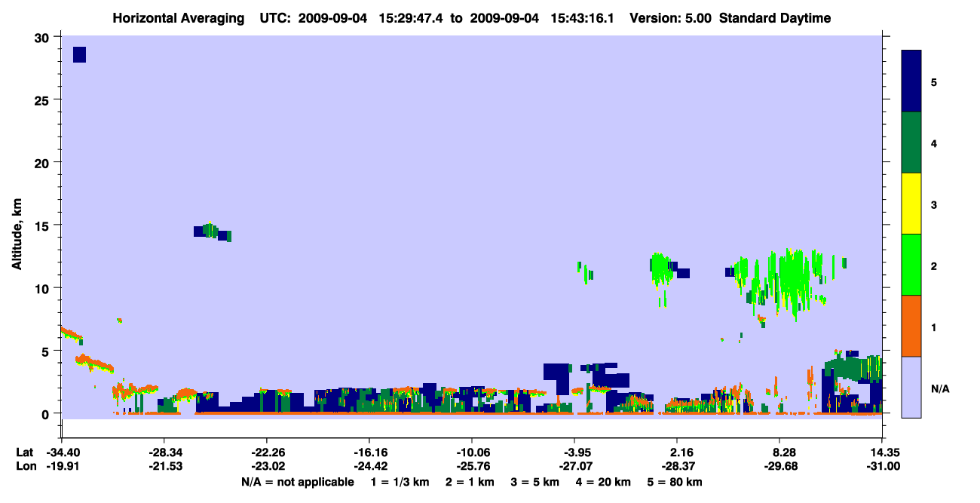The image size is (980, 503).
Task: Click the isolated dark blue block near 28 km altitude
Action: (79, 54)
